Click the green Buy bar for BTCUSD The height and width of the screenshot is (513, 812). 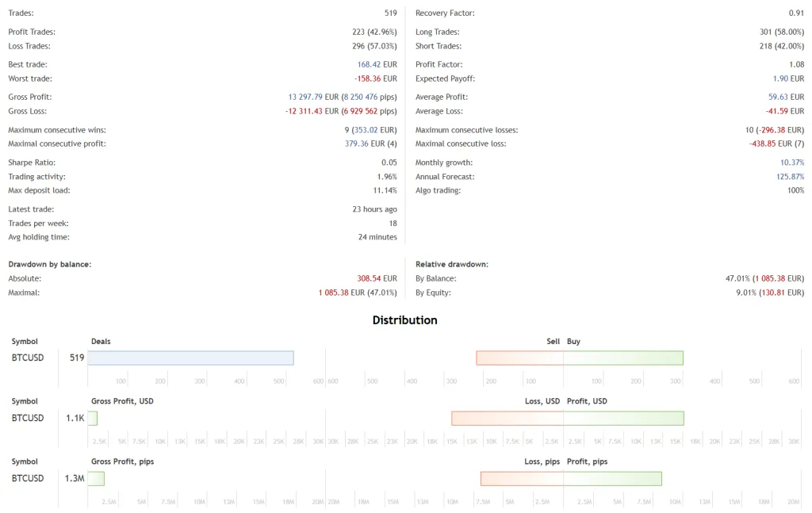coord(623,358)
